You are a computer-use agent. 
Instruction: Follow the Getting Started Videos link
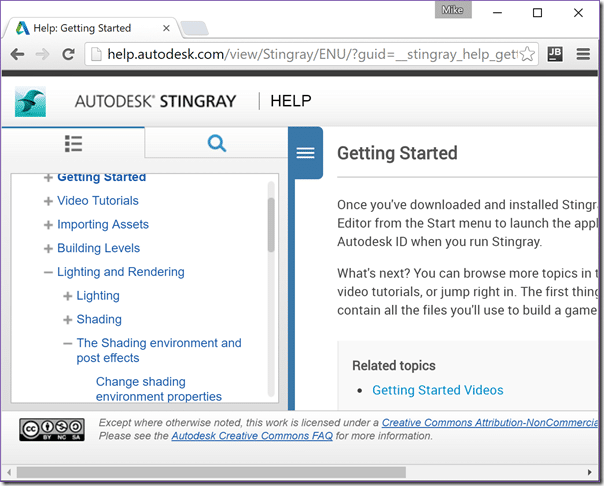438,390
